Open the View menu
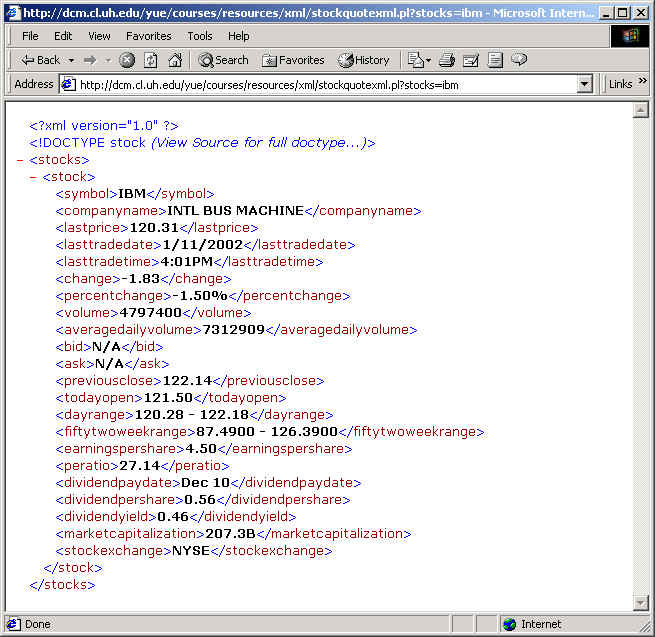Image resolution: width=655 pixels, height=637 pixels. [x=99, y=36]
